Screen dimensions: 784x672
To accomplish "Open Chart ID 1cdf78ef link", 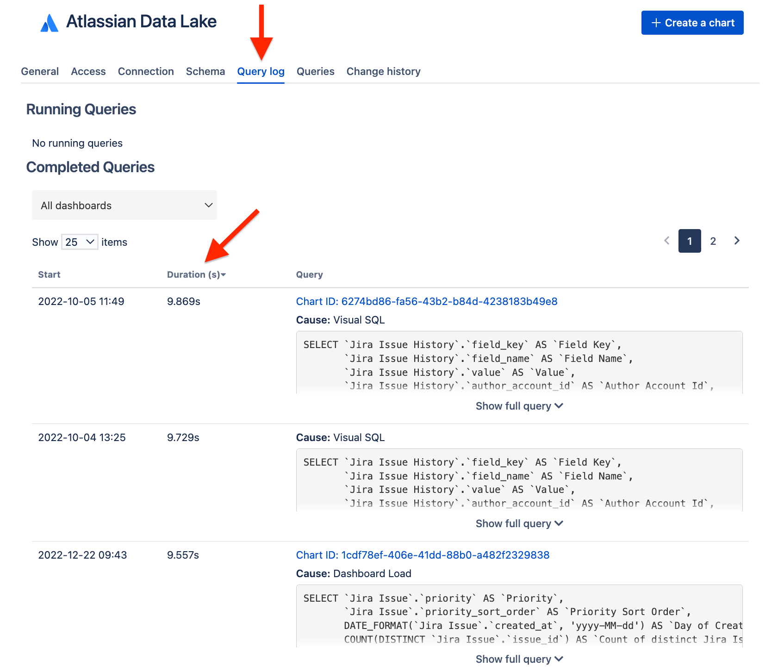I will (423, 555).
